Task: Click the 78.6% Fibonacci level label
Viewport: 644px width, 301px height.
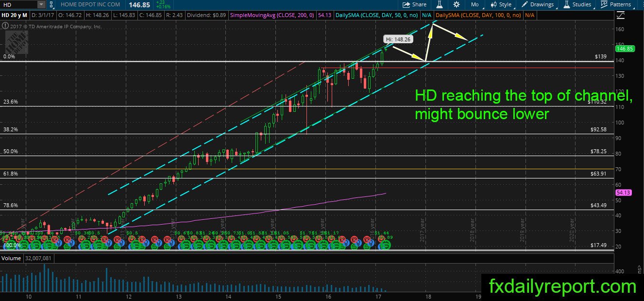Action: pos(10,206)
